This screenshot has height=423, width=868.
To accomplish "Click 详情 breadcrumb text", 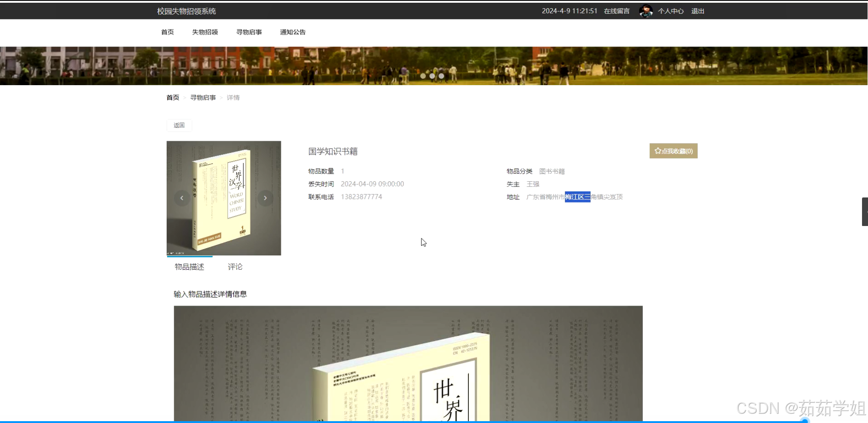I will [233, 98].
